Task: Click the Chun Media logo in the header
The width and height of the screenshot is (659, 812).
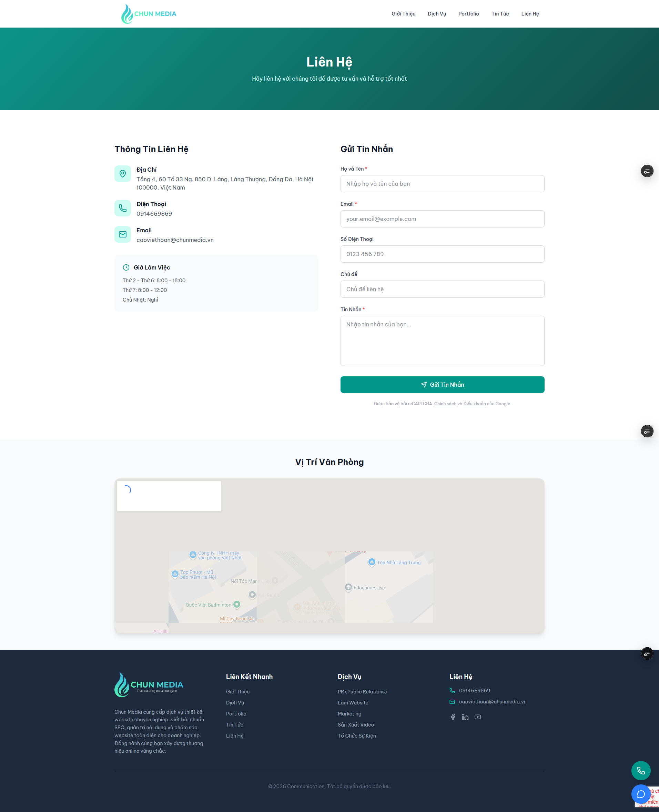Action: (x=149, y=14)
